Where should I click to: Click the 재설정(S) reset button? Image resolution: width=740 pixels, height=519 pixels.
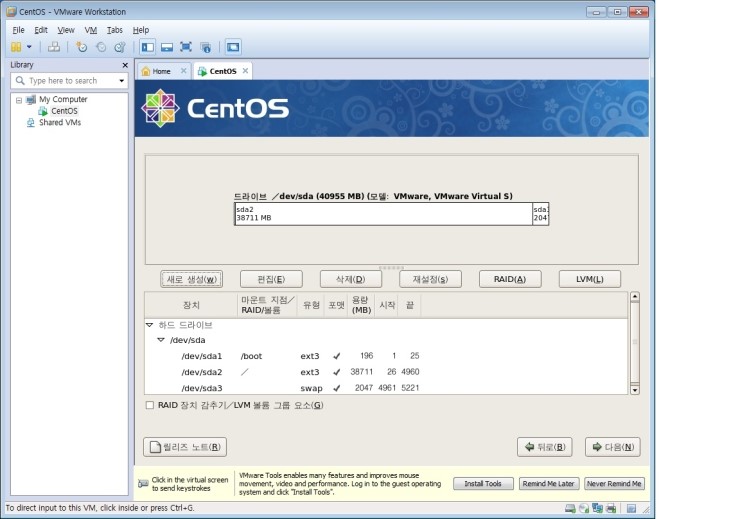point(430,279)
